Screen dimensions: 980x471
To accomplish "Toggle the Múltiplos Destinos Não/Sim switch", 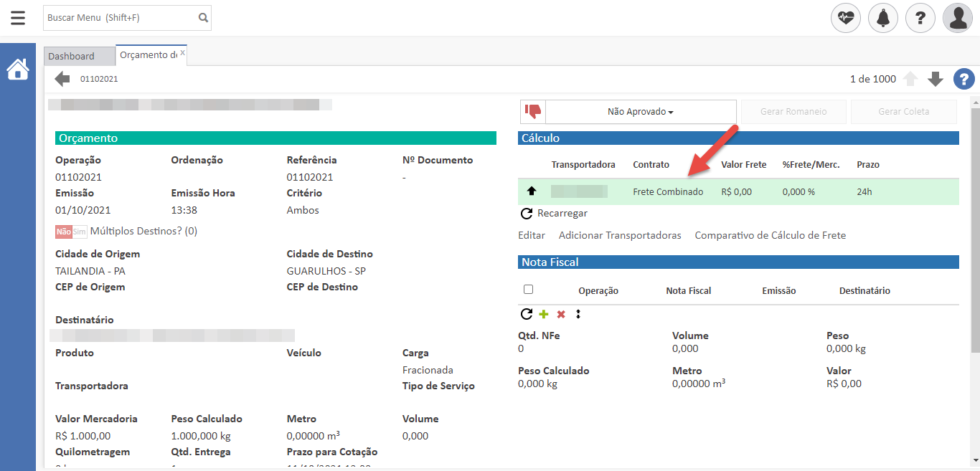I will [x=71, y=232].
